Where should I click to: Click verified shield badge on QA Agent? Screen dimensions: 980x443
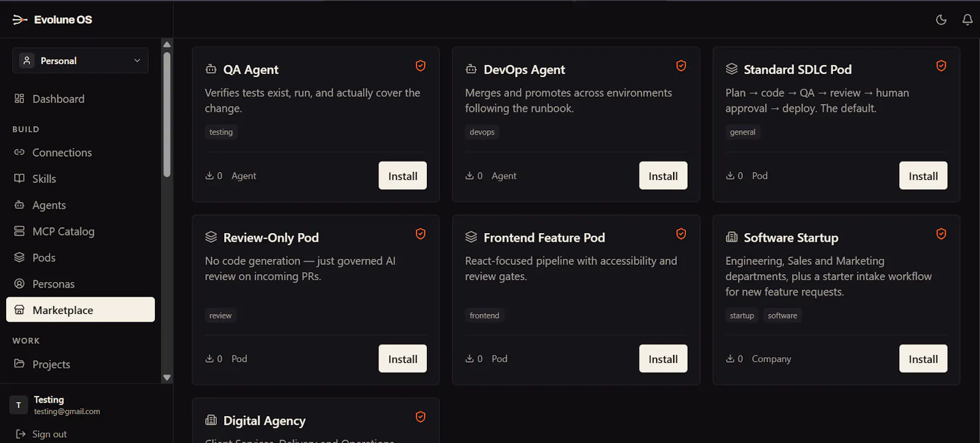[x=420, y=65]
